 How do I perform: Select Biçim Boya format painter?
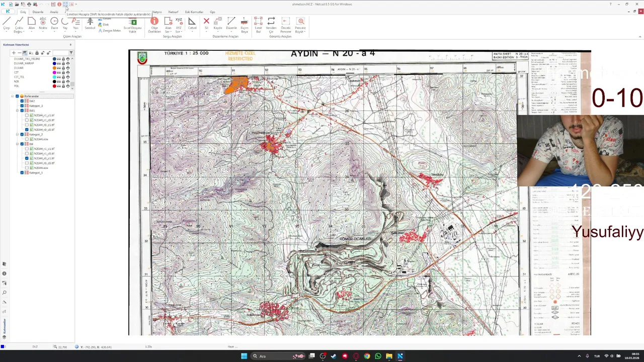click(x=245, y=25)
